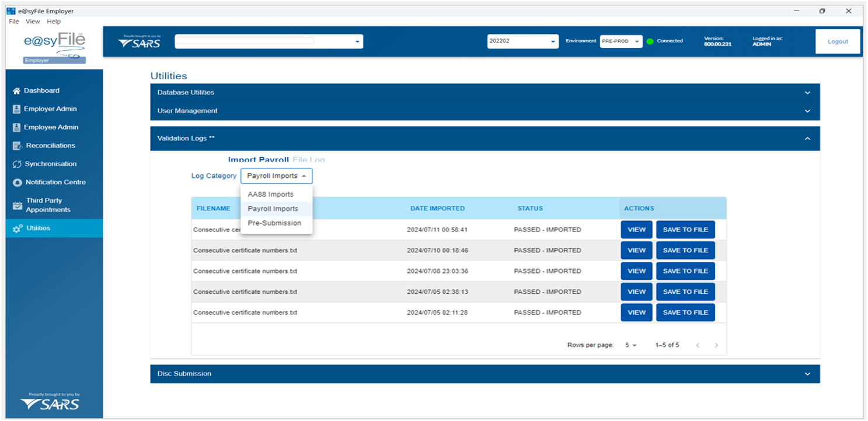The height and width of the screenshot is (421, 868).
Task: Expand the Database Utilities section
Action: pyautogui.click(x=807, y=93)
